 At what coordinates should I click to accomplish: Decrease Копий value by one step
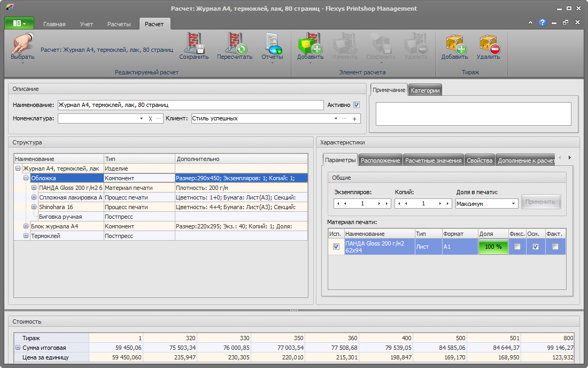(406, 204)
